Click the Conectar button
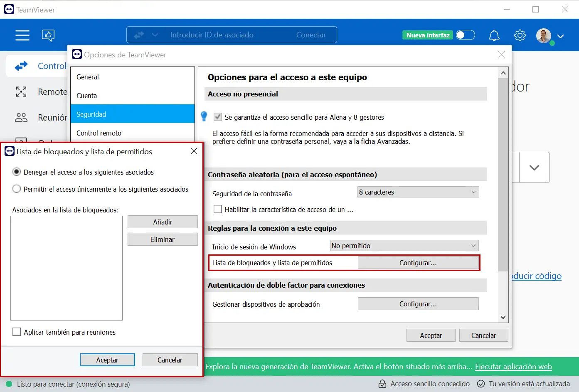 tap(311, 35)
